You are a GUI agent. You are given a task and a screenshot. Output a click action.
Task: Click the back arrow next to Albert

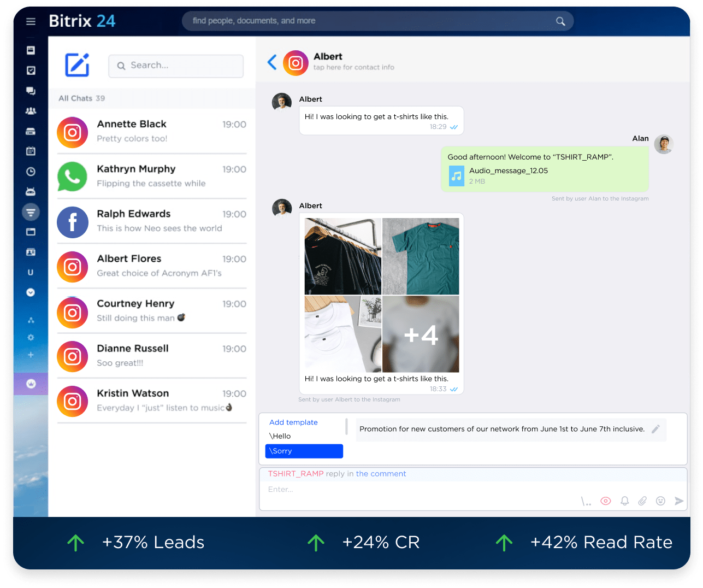pos(272,62)
